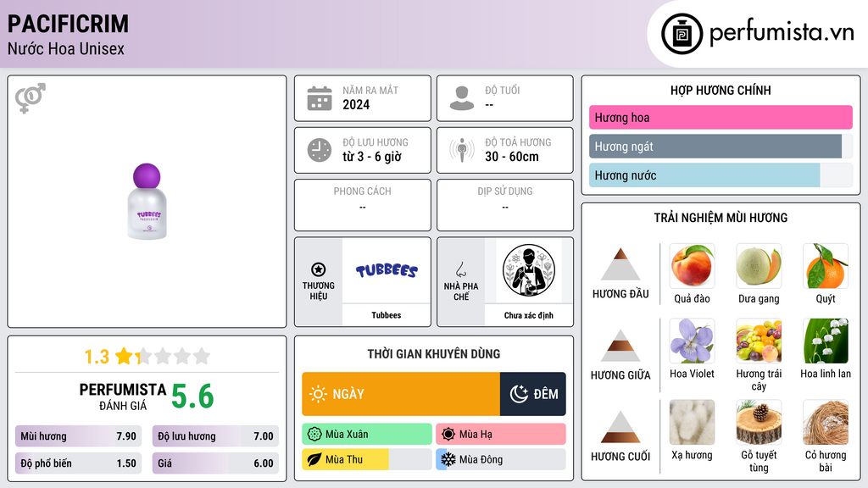The height and width of the screenshot is (488, 868).
Task: Click the Pacificrim perfume bottle image
Action: click(147, 202)
